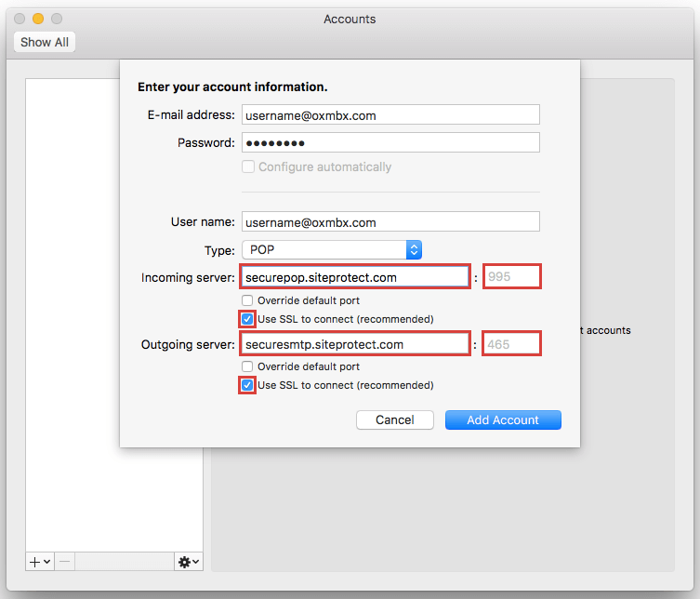Click into the E-mail address field
700x599 pixels.
click(x=390, y=114)
